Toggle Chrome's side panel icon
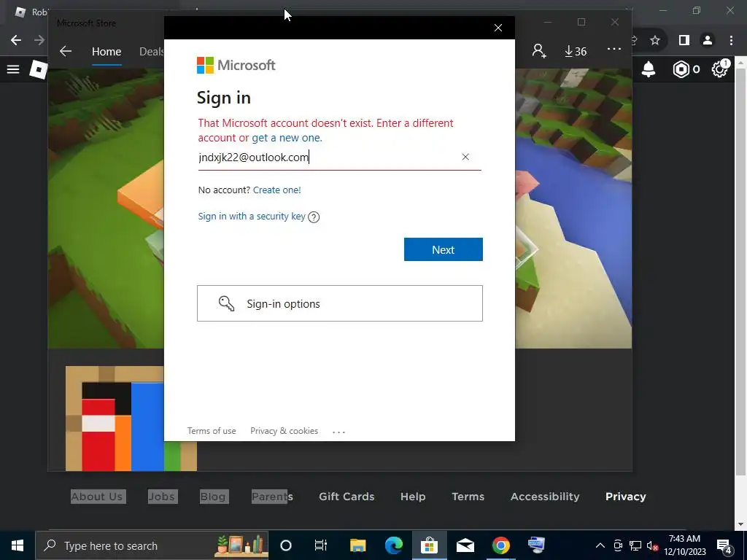 pos(684,41)
